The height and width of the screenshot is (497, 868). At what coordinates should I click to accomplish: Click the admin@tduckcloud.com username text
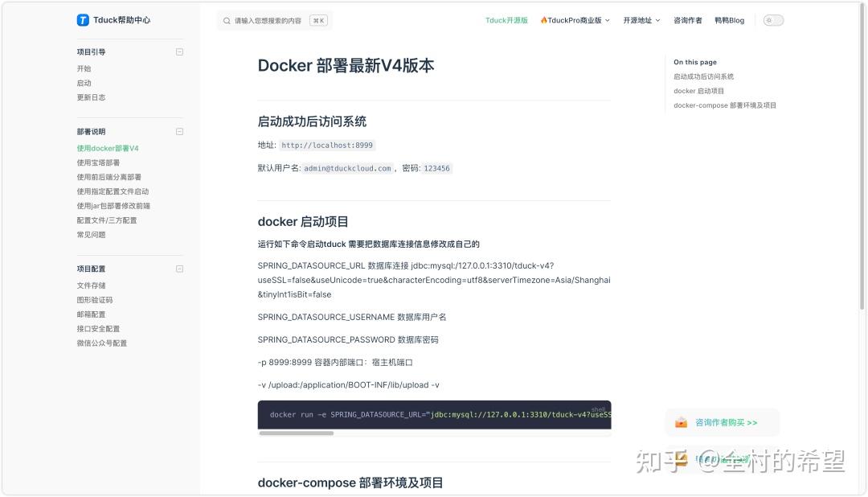[348, 168]
